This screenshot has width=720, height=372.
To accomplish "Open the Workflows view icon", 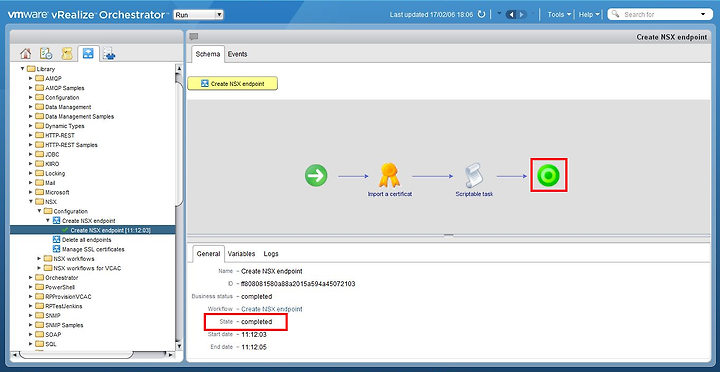I will 88,54.
